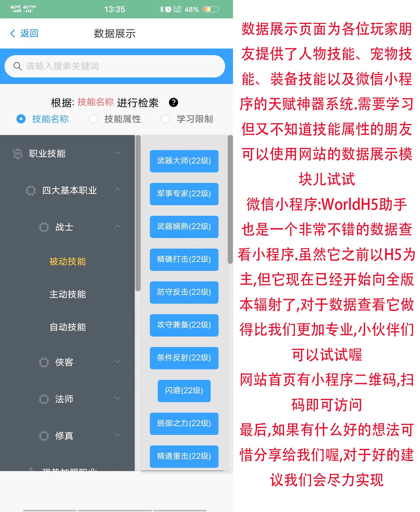Collapse the 职业技能 section arrow
Viewport: 420px width, 512px height.
(x=118, y=153)
